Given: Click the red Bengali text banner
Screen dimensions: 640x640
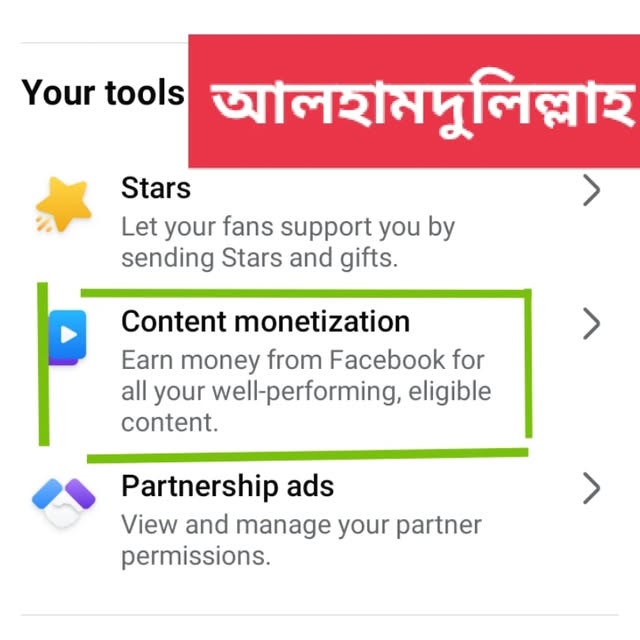Looking at the screenshot, I should (x=414, y=101).
